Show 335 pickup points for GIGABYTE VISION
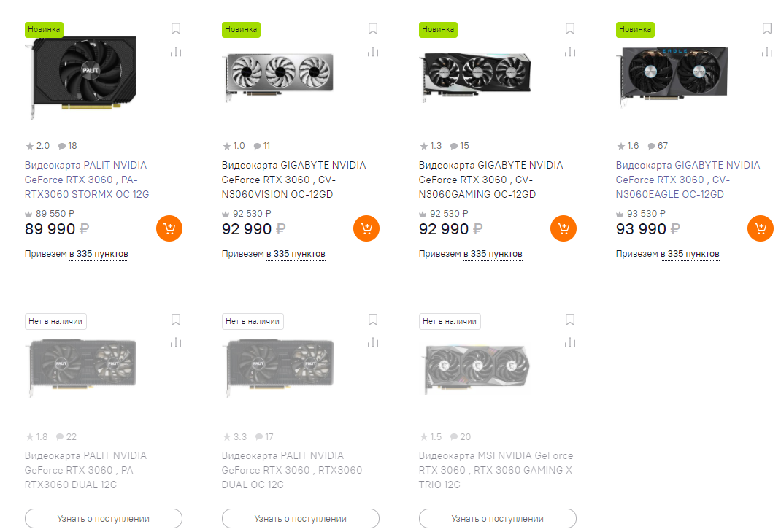This screenshot has width=781, height=532. (296, 254)
